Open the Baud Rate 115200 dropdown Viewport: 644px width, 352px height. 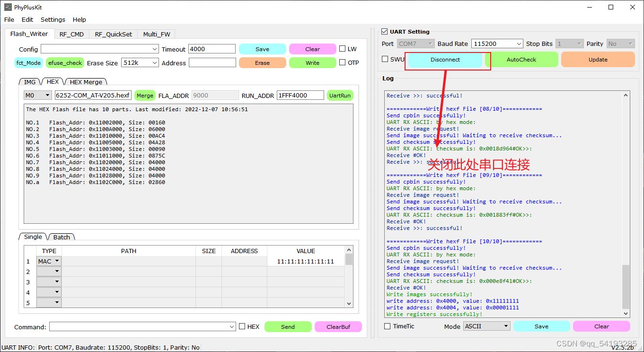497,44
